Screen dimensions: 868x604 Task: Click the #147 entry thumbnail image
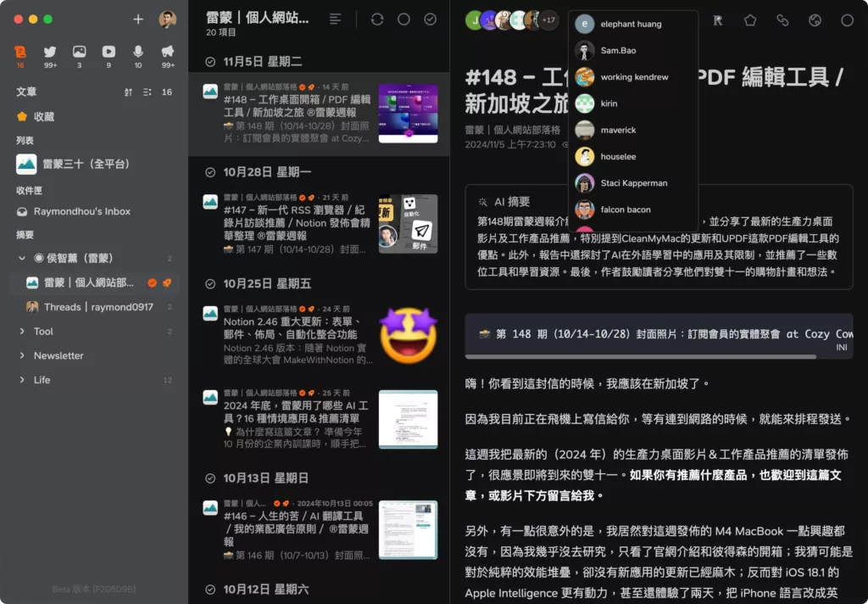pos(408,224)
